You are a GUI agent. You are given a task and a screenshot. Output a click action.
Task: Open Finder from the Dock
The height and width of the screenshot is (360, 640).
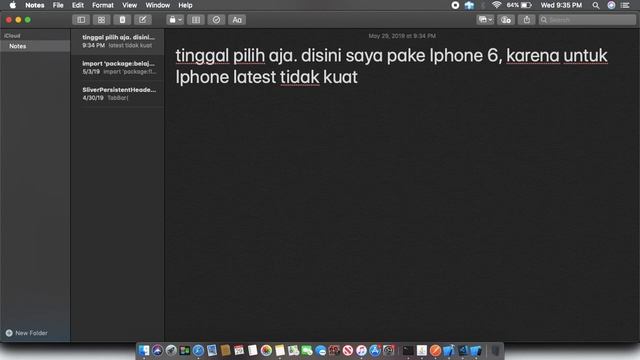pos(144,351)
